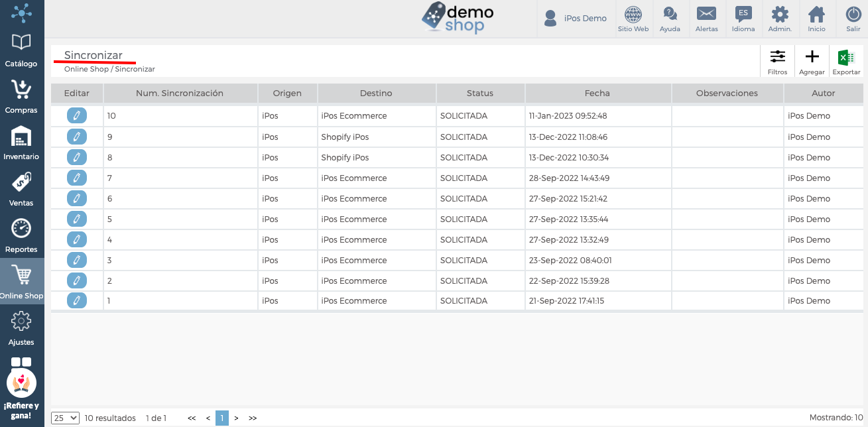Edit synchronization number 5
The width and height of the screenshot is (868, 427).
point(77,219)
